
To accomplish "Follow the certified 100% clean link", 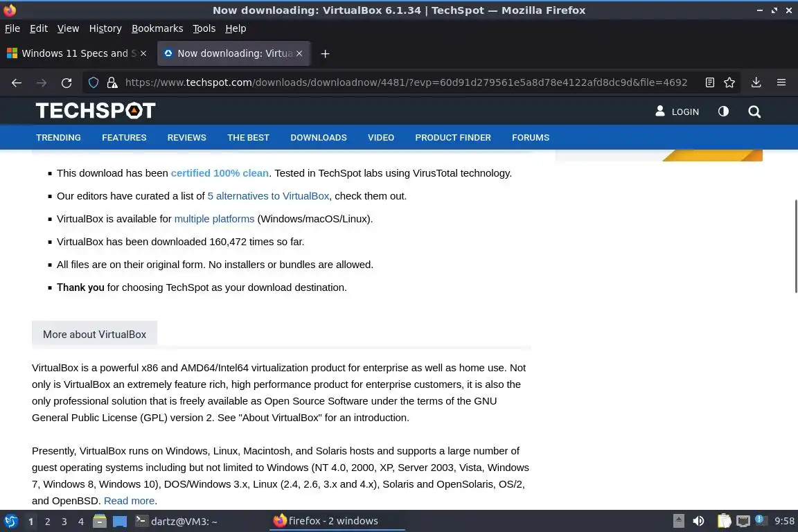I will [220, 173].
